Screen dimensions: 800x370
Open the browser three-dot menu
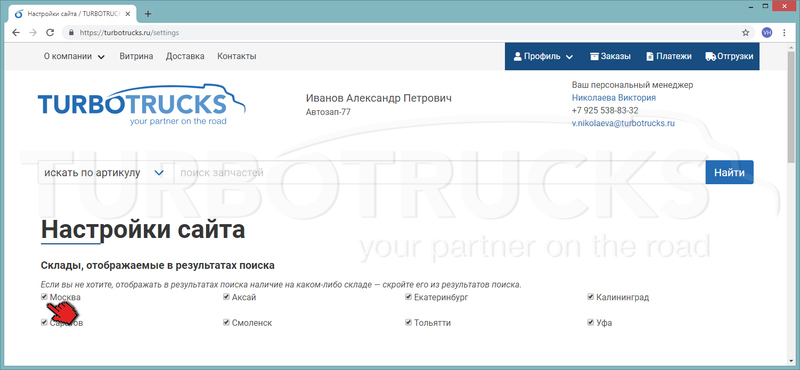coord(784,32)
